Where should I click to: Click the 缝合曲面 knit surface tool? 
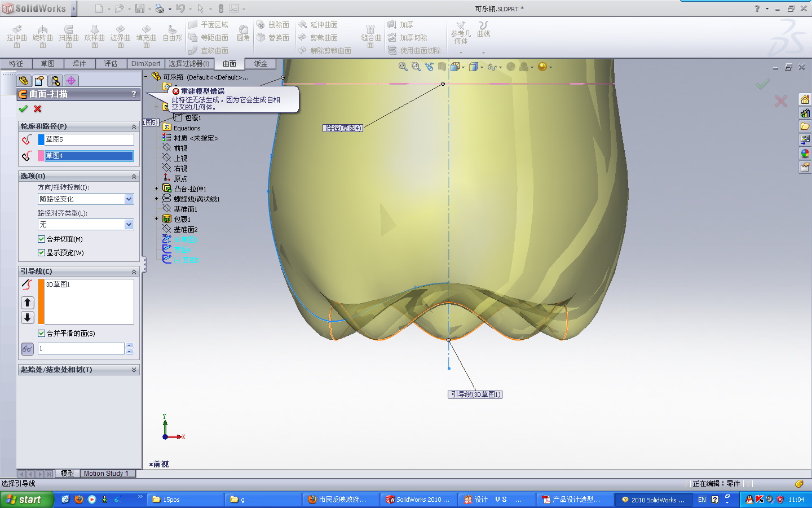(x=370, y=37)
